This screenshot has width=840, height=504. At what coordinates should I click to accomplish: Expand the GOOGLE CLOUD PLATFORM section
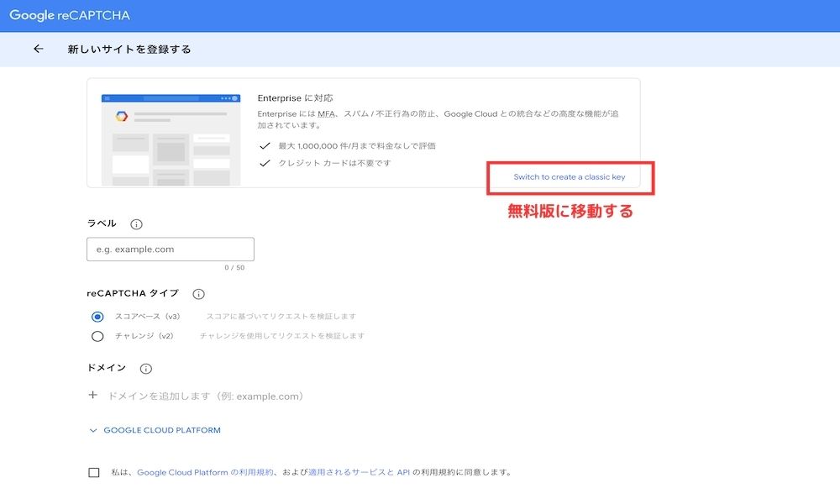coord(155,430)
